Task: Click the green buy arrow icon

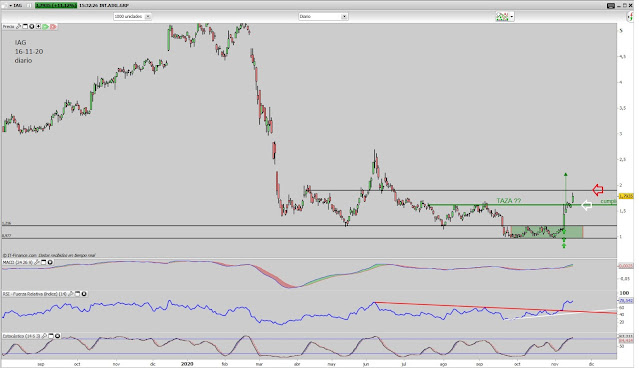Action: tap(45, 26)
